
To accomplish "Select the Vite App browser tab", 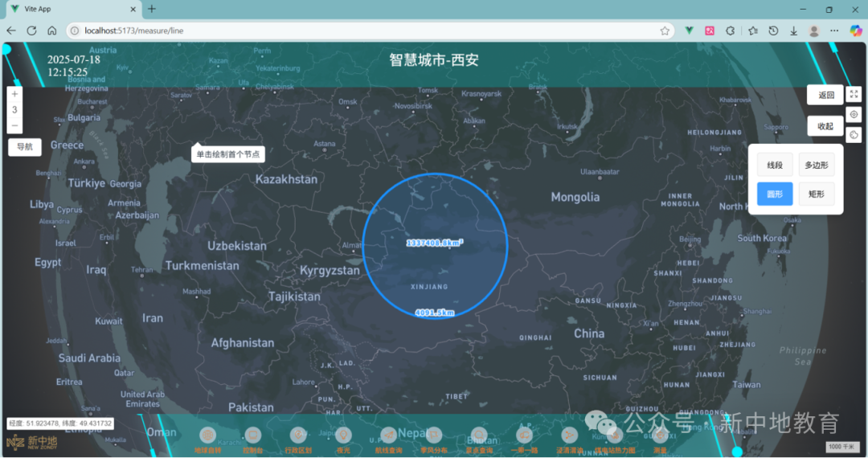I will [x=73, y=9].
